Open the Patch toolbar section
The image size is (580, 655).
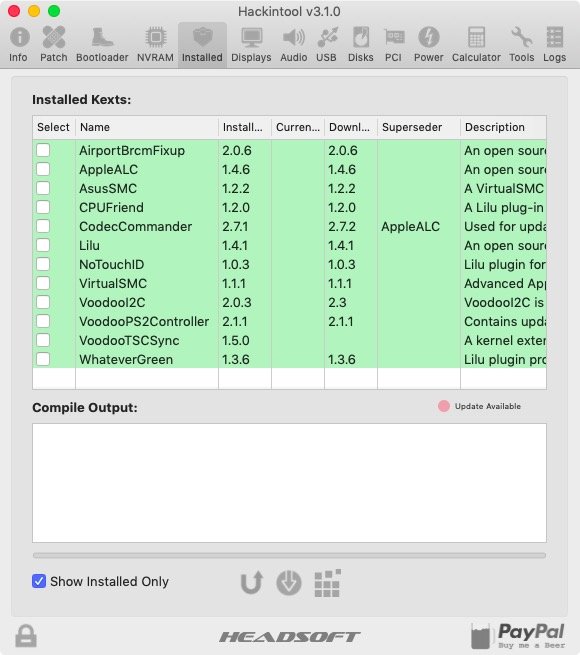54,44
